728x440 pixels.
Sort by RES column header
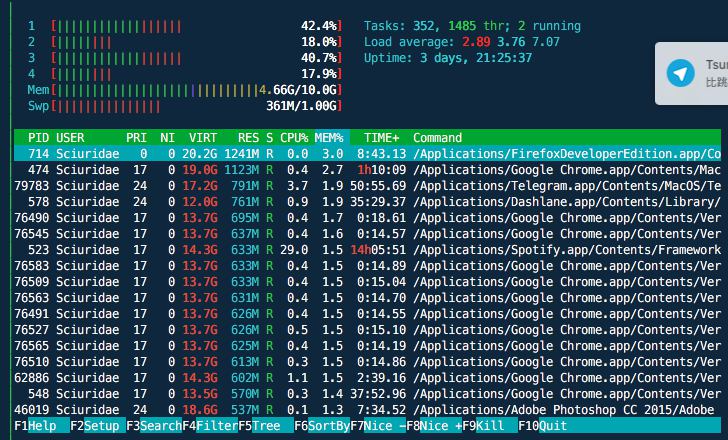point(248,138)
